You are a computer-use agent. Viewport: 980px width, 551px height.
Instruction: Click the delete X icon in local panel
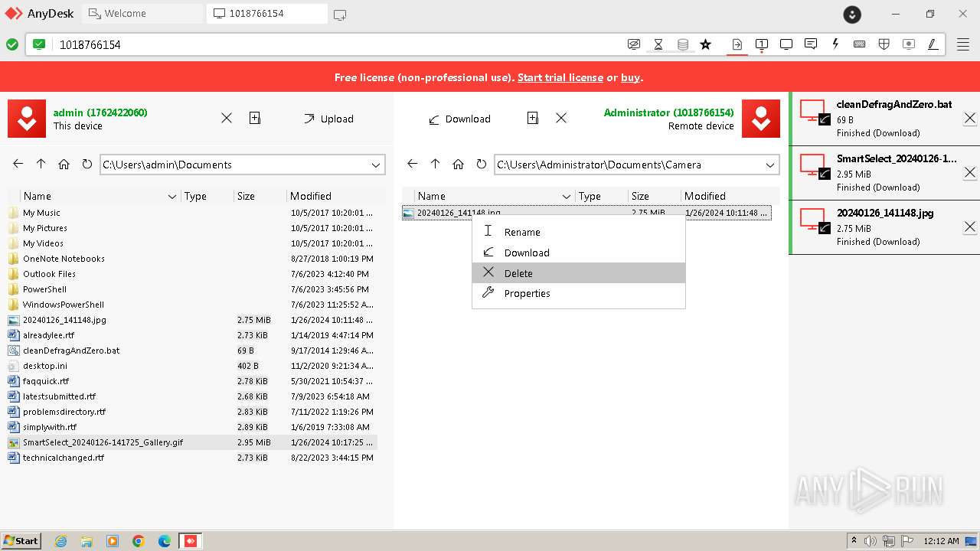coord(227,118)
